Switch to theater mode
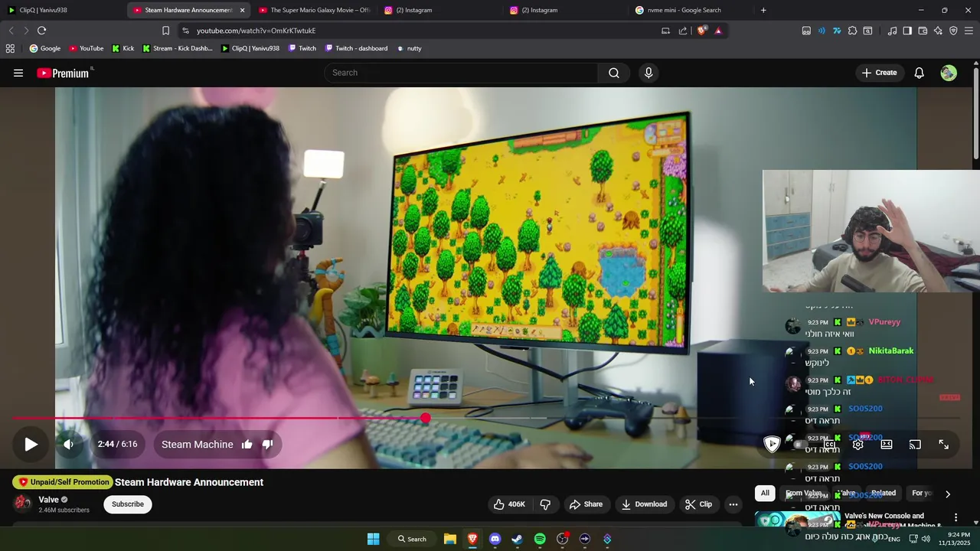The width and height of the screenshot is (980, 551). pos(887,444)
